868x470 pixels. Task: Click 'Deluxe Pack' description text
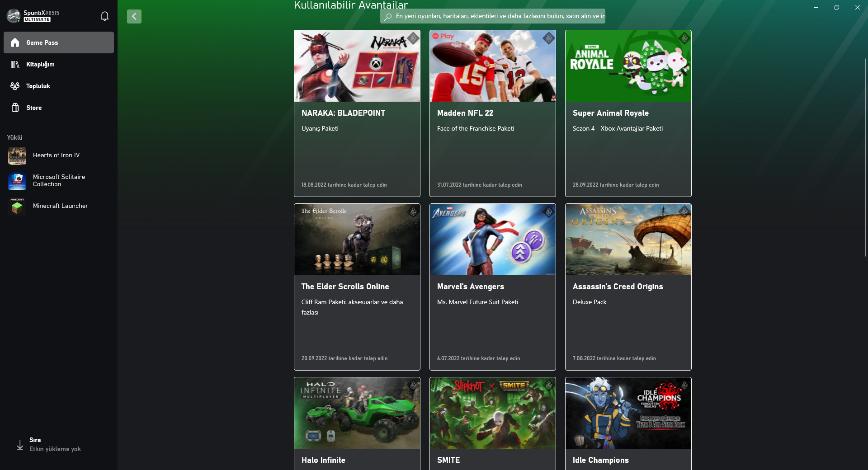590,302
